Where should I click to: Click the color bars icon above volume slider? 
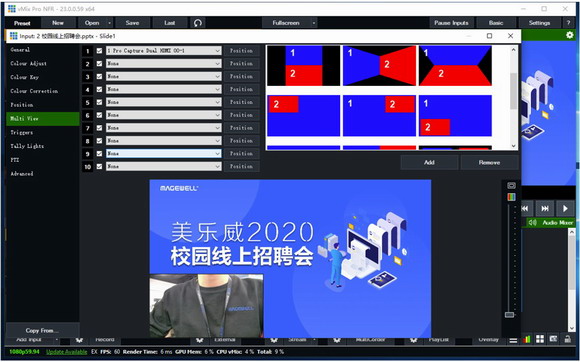(x=511, y=197)
